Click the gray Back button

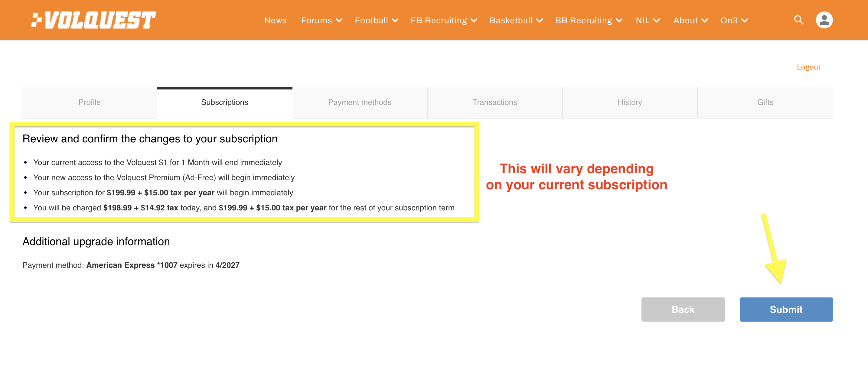click(683, 310)
